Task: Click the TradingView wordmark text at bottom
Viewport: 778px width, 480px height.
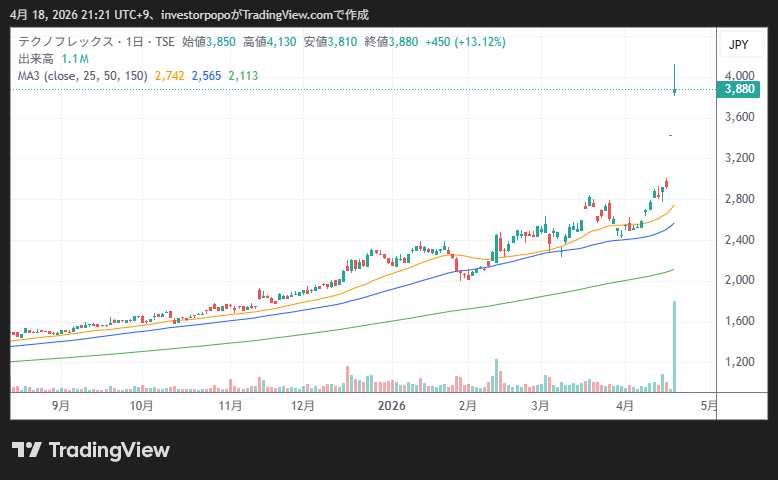Action: pos(109,450)
